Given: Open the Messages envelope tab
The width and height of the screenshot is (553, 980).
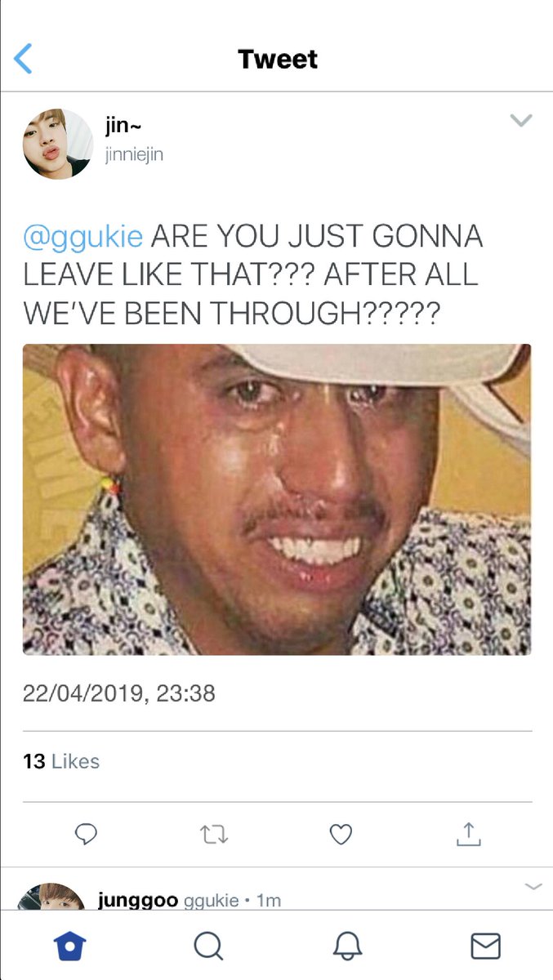Looking at the screenshot, I should (485, 946).
